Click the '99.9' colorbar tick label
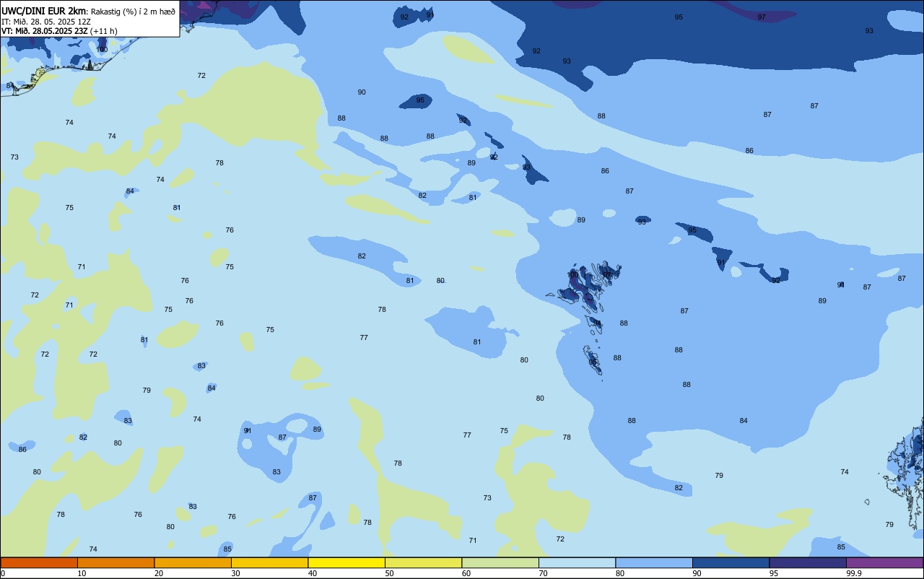Screen dimensions: 924x579 (854, 573)
